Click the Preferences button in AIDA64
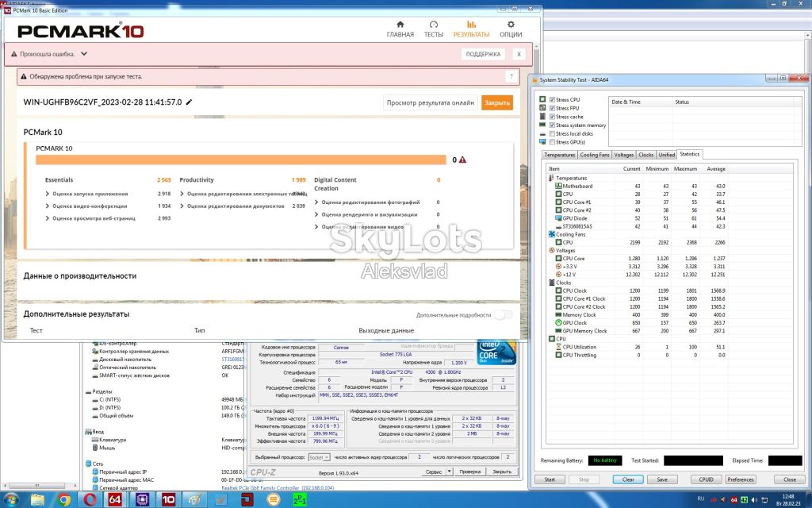 pyautogui.click(x=741, y=479)
